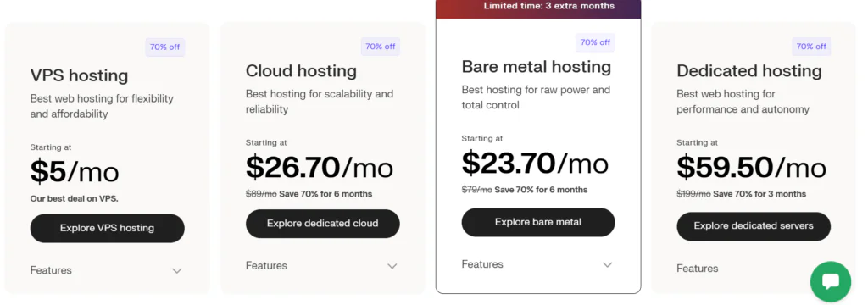
Task: Click 'performance and autonomy' description text
Action: coord(743,109)
